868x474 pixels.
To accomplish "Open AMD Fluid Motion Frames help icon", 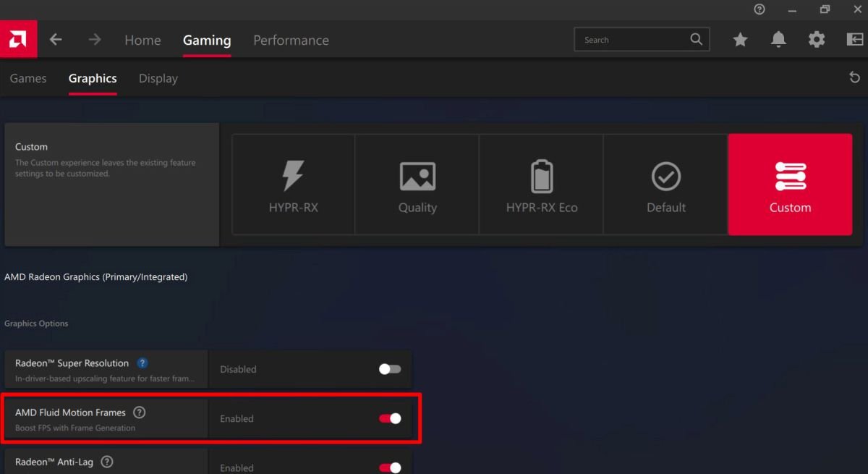I will (140, 412).
